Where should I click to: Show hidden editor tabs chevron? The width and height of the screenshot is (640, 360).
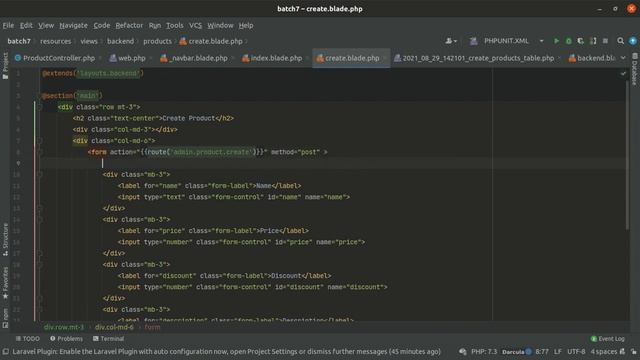623,58
